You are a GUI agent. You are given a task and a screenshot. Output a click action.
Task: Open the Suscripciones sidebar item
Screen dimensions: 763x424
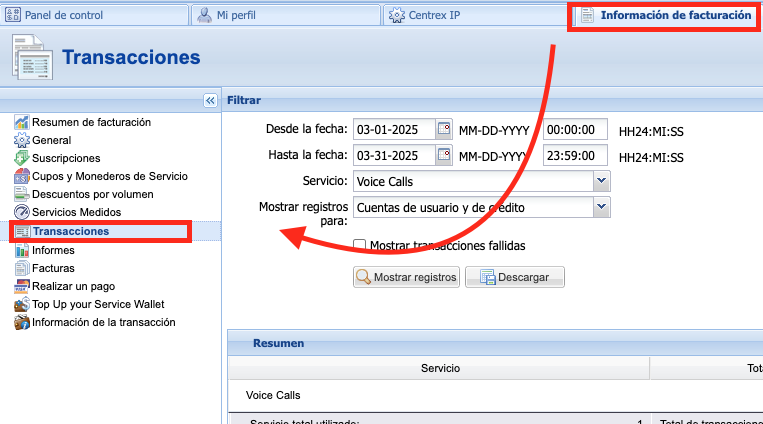[66, 158]
